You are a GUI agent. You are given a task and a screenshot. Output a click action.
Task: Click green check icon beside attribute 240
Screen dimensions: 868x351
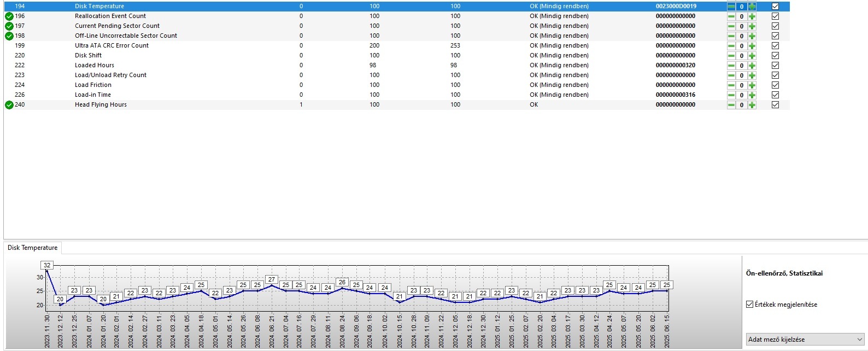tap(9, 105)
